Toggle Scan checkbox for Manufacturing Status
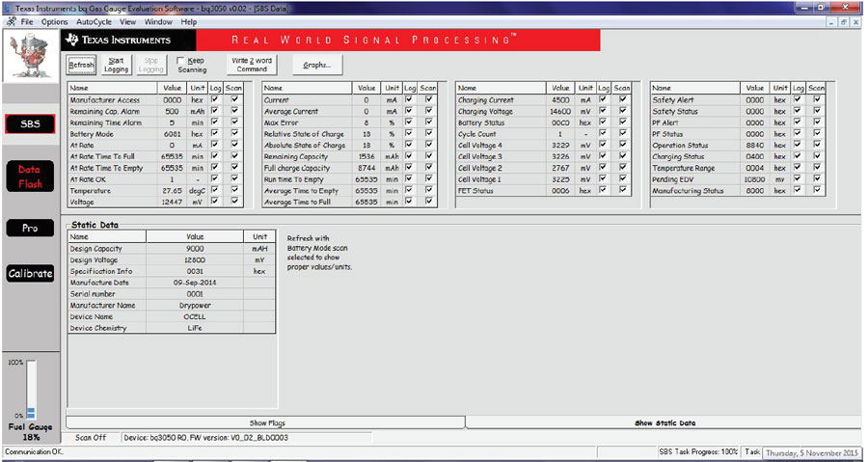Screen dimensions: 868x462 [817, 190]
